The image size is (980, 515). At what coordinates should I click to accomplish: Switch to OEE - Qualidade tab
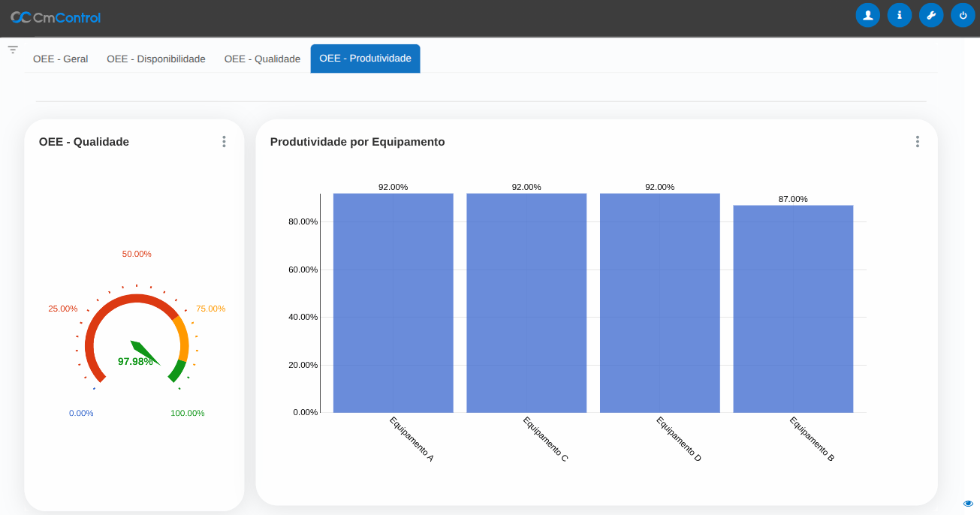coord(262,59)
